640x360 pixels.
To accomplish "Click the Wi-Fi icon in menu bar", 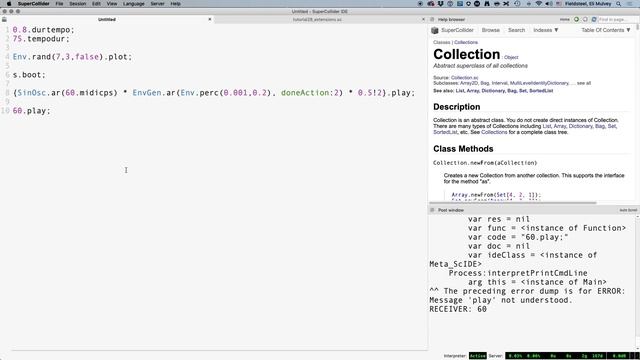I will [539, 4].
